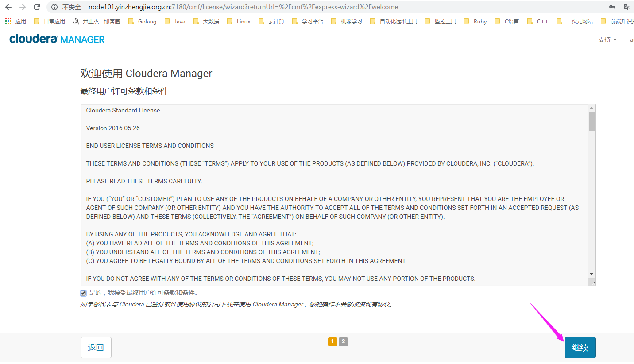Open the Apps grid bookmark icon
The image size is (634, 364).
coord(8,21)
